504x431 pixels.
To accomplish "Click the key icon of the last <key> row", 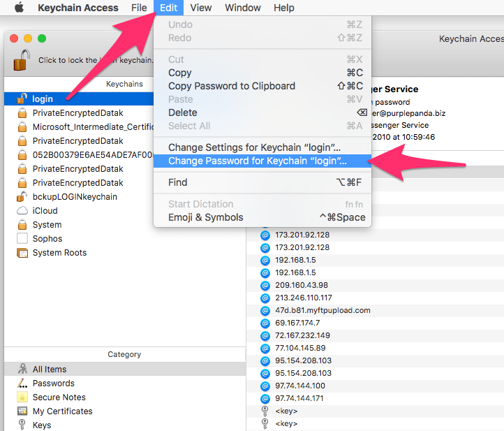I will (265, 423).
